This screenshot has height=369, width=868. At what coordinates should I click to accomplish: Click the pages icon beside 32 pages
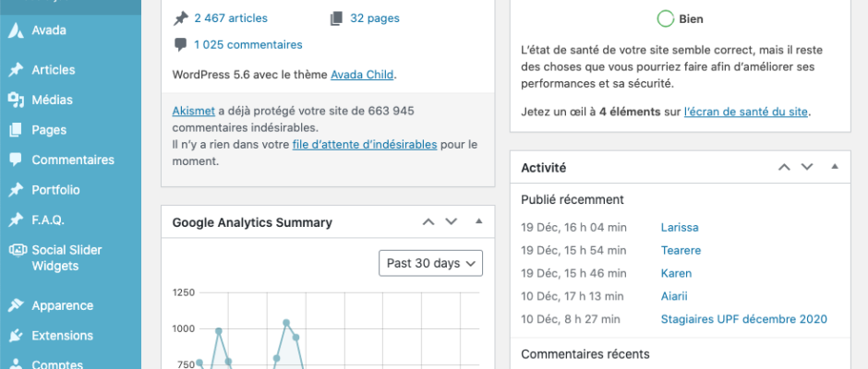coord(336,18)
